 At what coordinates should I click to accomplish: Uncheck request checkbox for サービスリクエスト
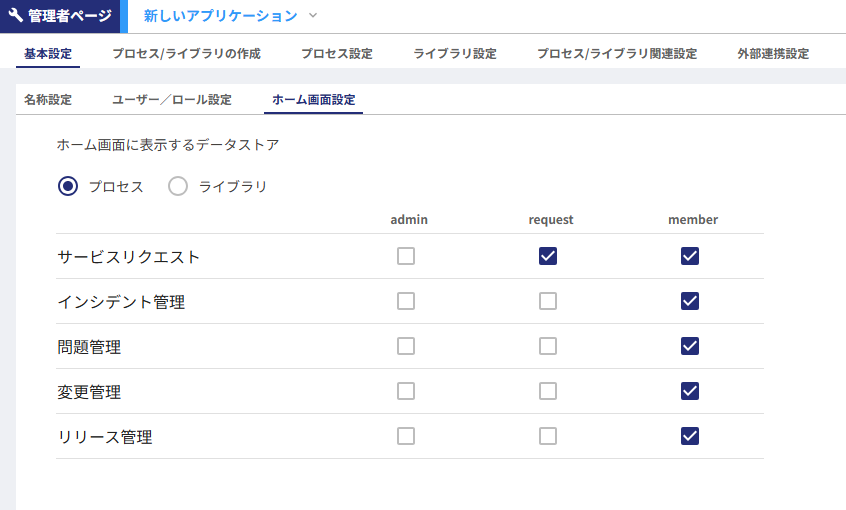[548, 256]
